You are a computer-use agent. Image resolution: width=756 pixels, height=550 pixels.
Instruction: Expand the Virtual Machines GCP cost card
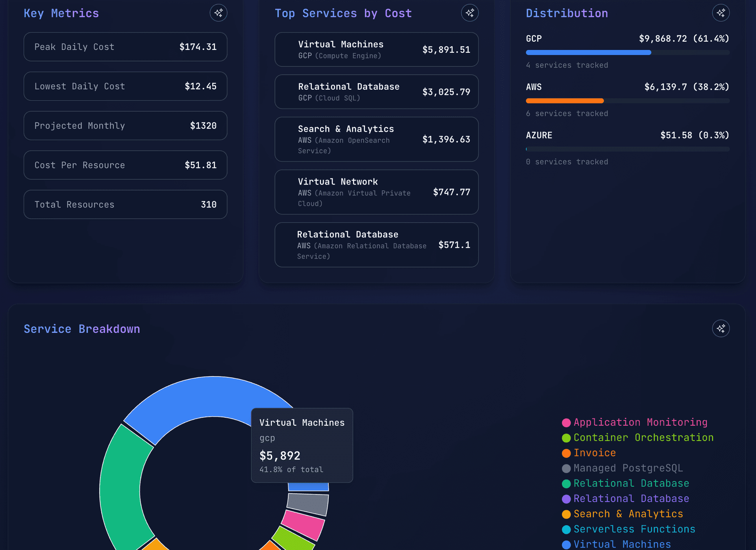point(376,49)
